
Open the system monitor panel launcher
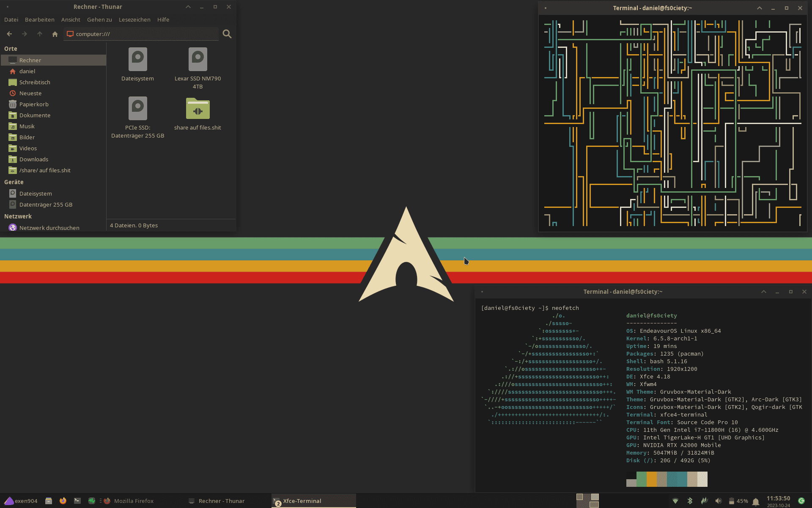tap(92, 501)
